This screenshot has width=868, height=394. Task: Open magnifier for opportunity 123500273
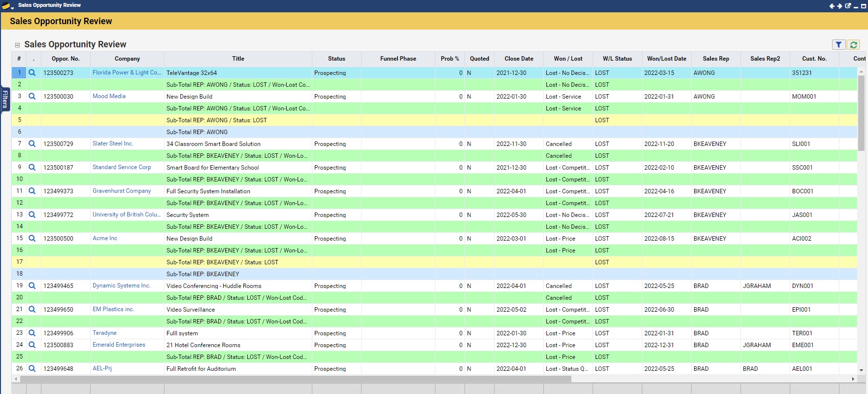coord(32,73)
